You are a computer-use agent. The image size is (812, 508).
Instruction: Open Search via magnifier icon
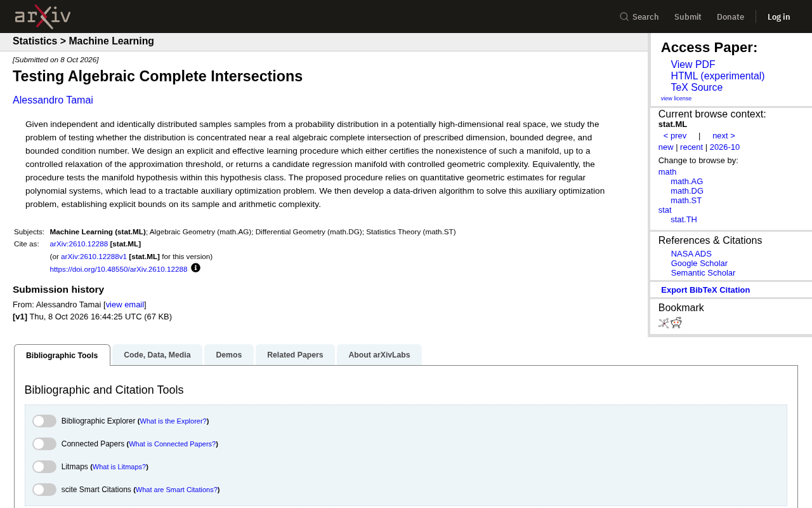tap(624, 17)
